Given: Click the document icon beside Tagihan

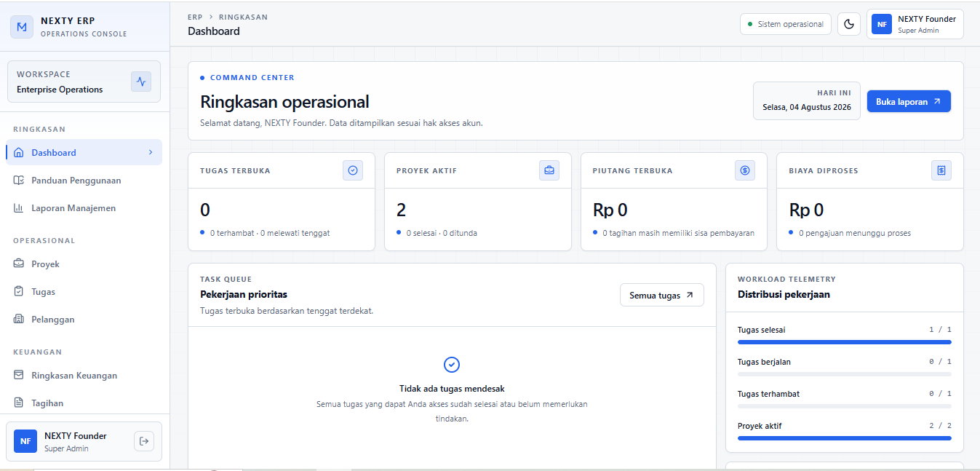Looking at the screenshot, I should [x=19, y=403].
